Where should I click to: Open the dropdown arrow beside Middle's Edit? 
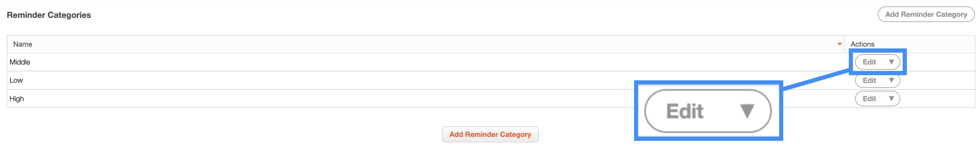[x=891, y=62]
